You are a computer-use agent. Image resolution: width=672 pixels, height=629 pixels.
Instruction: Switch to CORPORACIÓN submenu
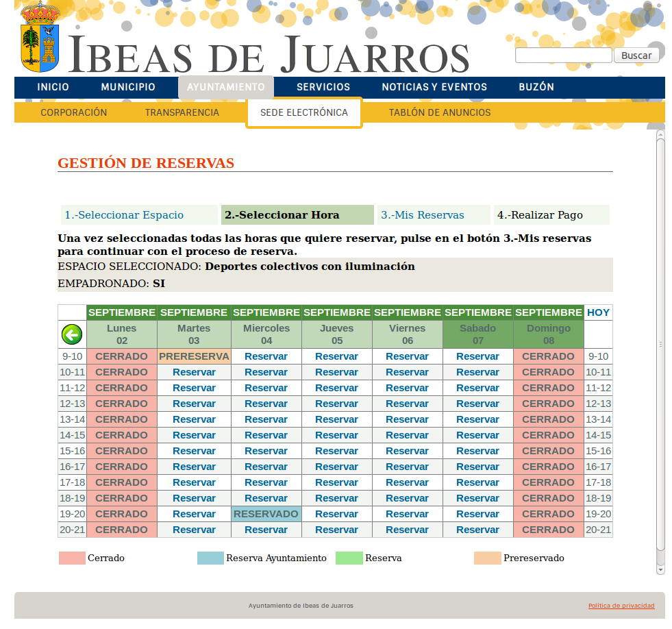pyautogui.click(x=74, y=112)
